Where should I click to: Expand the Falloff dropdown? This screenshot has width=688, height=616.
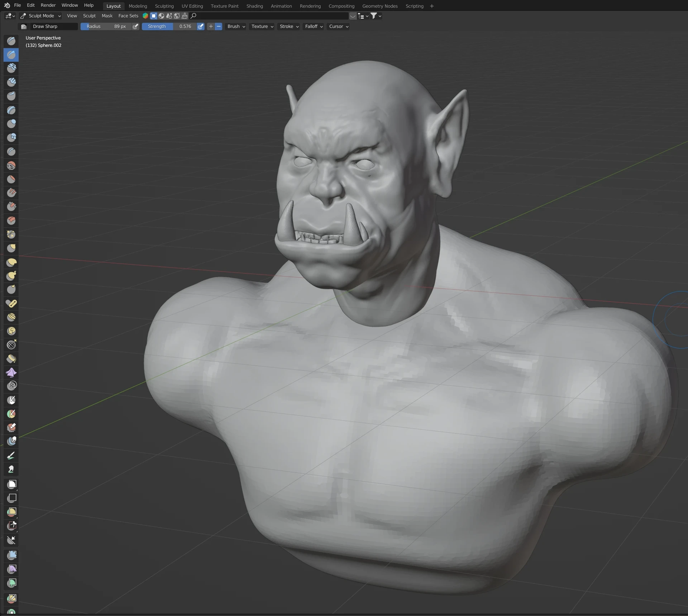click(x=313, y=26)
